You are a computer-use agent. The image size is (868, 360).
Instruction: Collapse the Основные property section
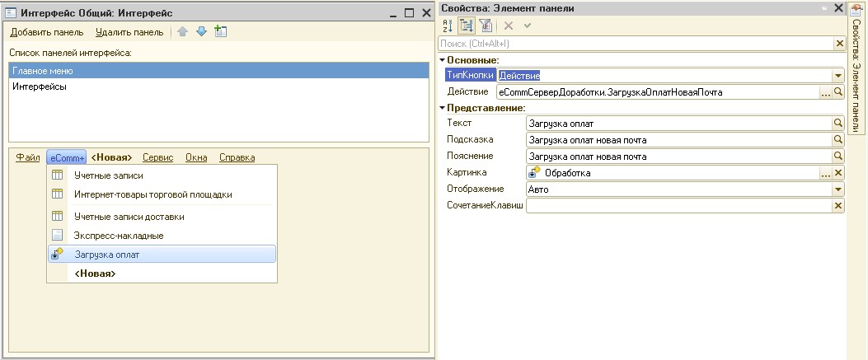443,60
